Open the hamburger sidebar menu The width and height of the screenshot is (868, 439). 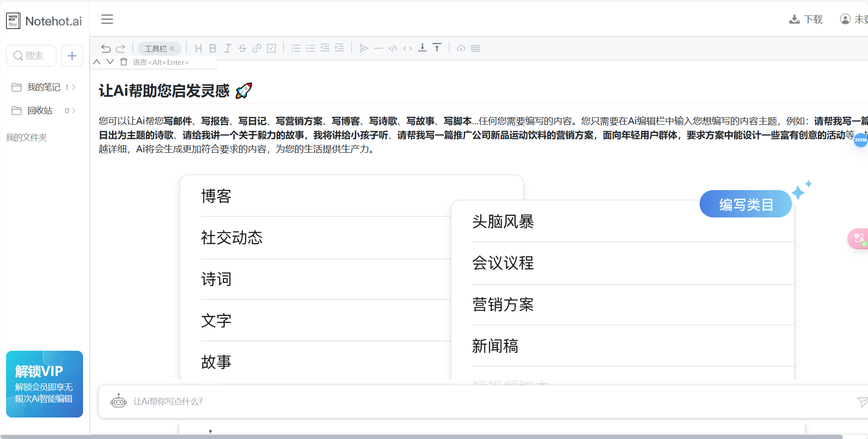(x=107, y=19)
